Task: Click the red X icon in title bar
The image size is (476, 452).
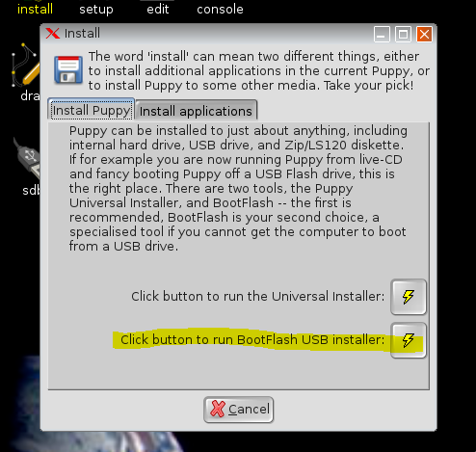Action: [x=53, y=33]
